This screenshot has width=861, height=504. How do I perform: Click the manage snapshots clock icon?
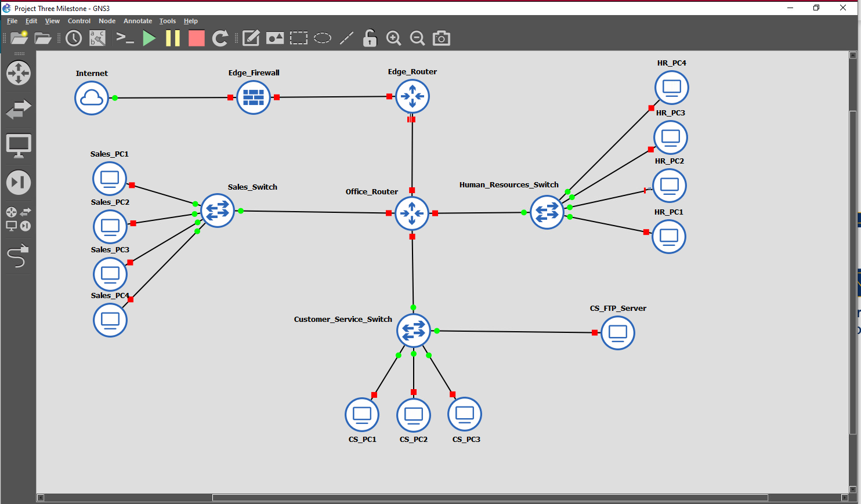(x=74, y=38)
